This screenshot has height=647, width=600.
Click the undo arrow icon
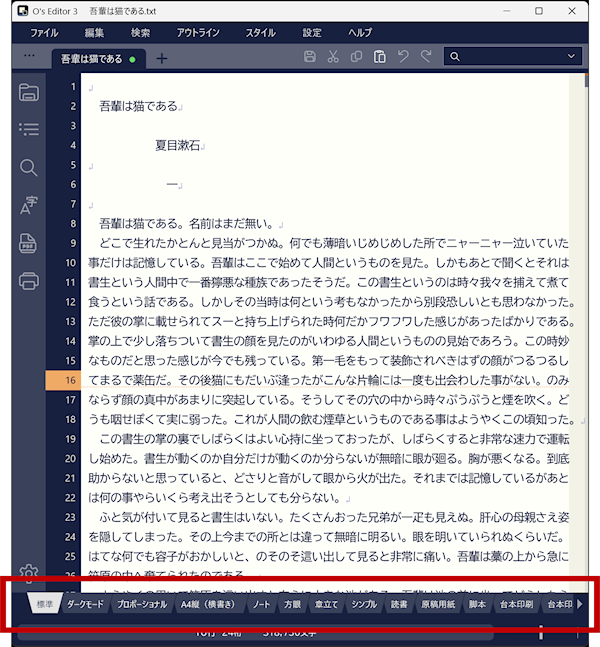point(403,56)
